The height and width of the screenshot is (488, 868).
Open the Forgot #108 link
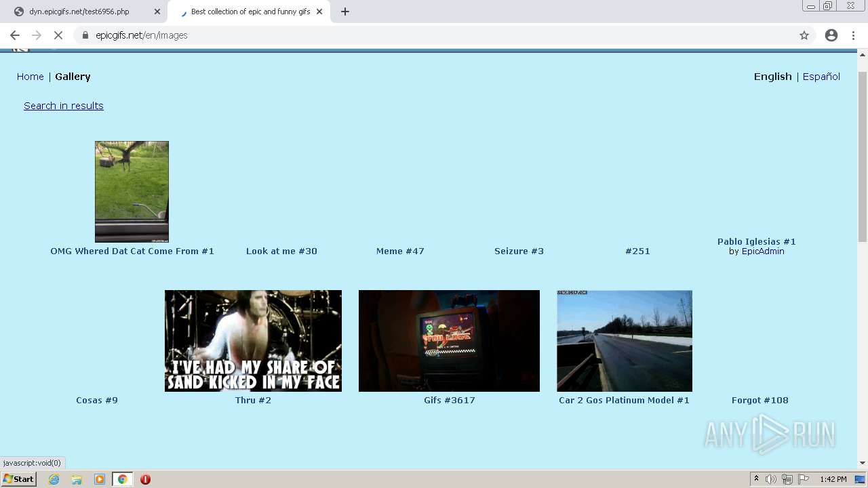click(760, 400)
